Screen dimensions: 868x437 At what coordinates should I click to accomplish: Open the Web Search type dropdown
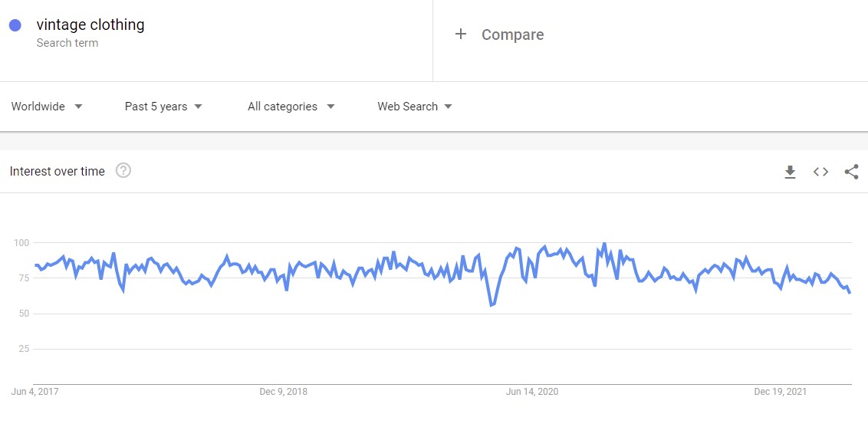(x=414, y=107)
